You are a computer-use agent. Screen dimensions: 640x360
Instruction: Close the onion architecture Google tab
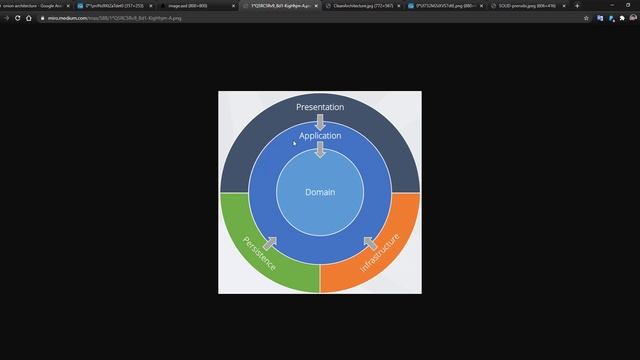68,6
